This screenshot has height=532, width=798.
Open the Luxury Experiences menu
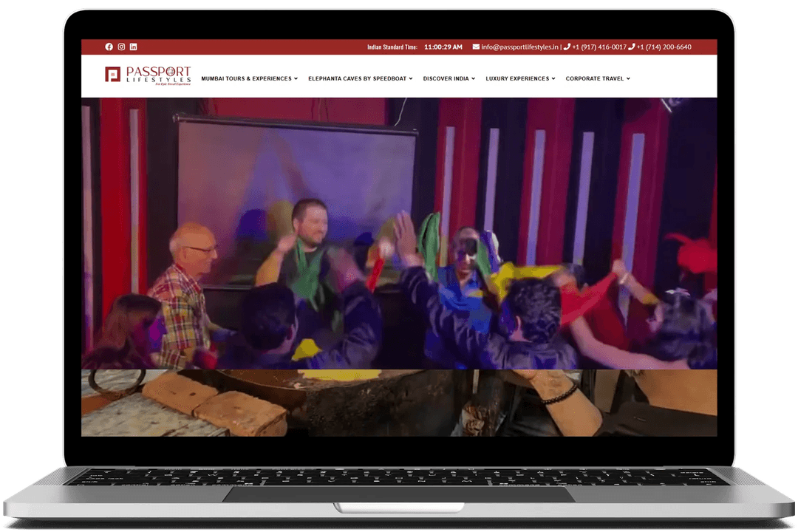(520, 78)
